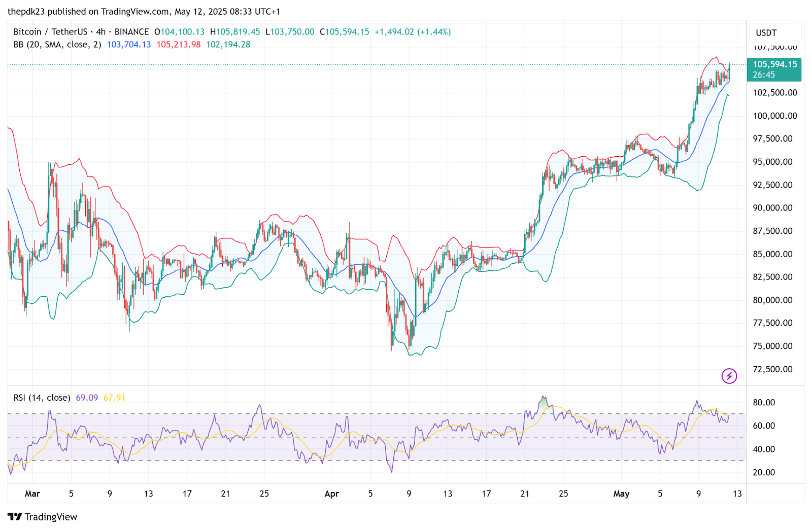Click the BB (20, SMA, close, 2) legend
The width and height of the screenshot is (812, 530).
click(57, 45)
